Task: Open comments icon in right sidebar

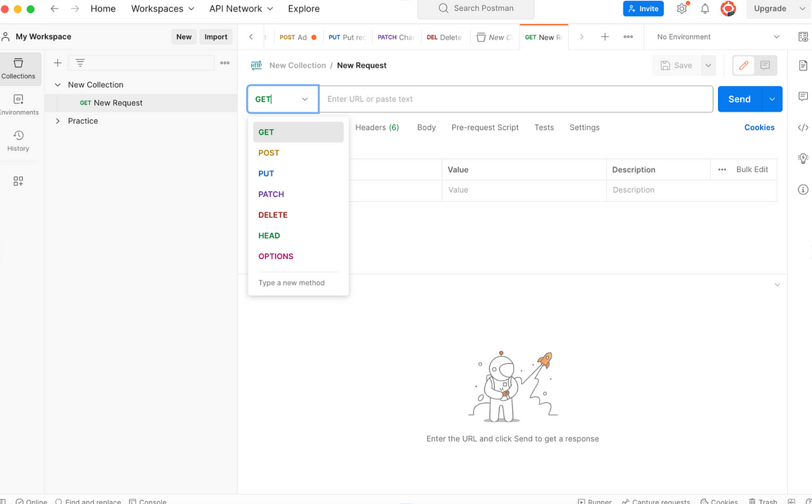Action: coord(803,97)
